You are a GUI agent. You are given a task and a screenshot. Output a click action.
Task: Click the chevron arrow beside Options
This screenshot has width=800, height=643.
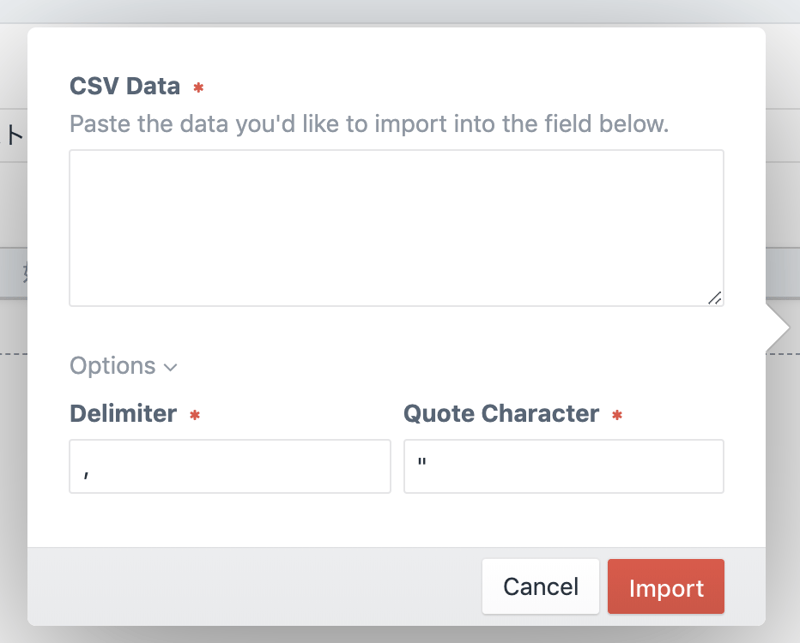170,367
